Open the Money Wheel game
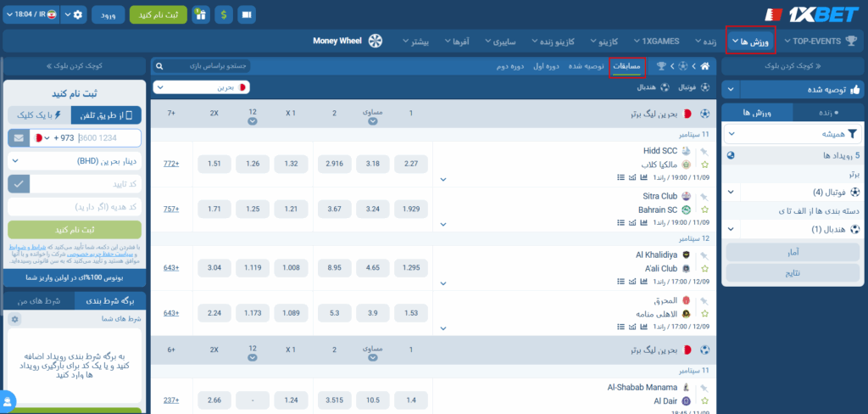Screen dimensions: 868x414 point(348,41)
